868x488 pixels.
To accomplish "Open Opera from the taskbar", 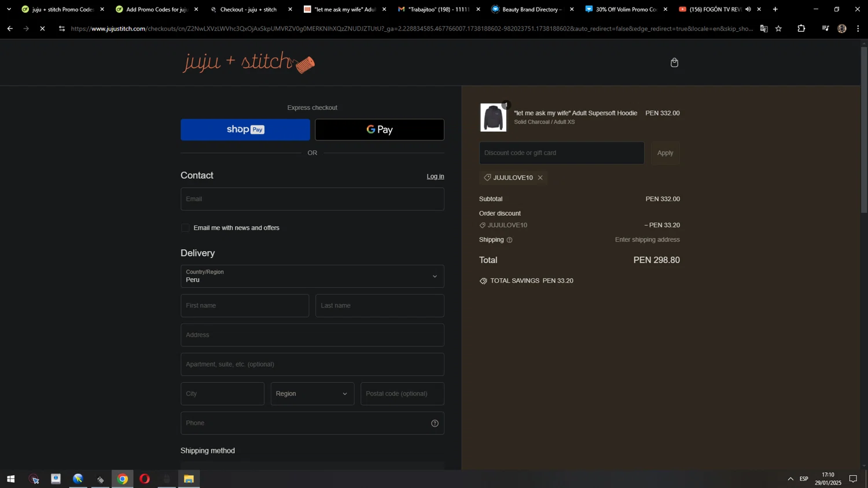I will point(145,479).
